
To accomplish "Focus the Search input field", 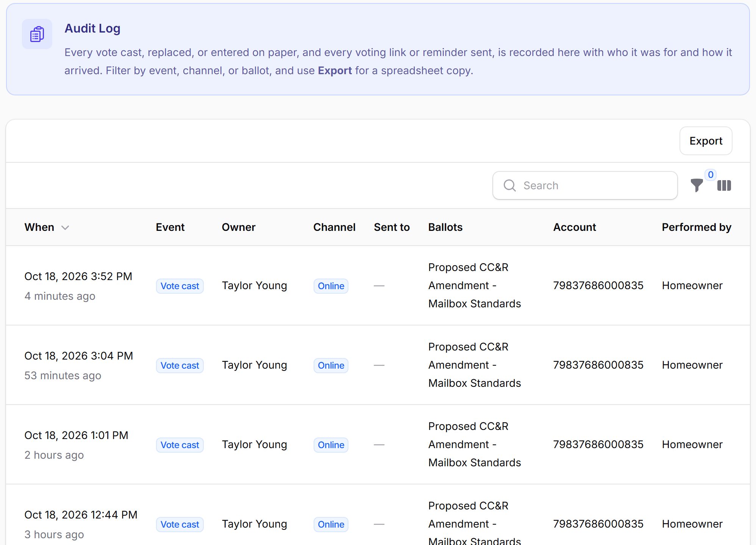I will tap(585, 185).
